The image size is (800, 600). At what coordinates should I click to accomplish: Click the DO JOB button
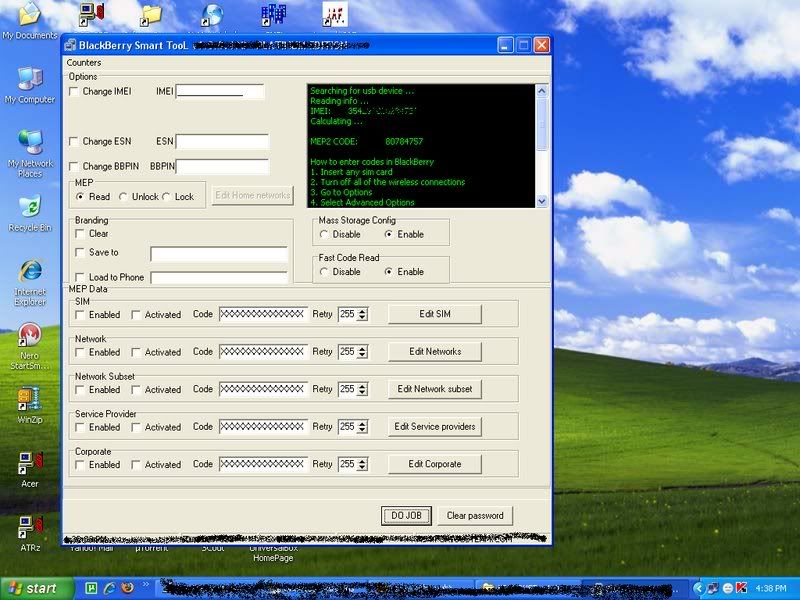click(406, 516)
